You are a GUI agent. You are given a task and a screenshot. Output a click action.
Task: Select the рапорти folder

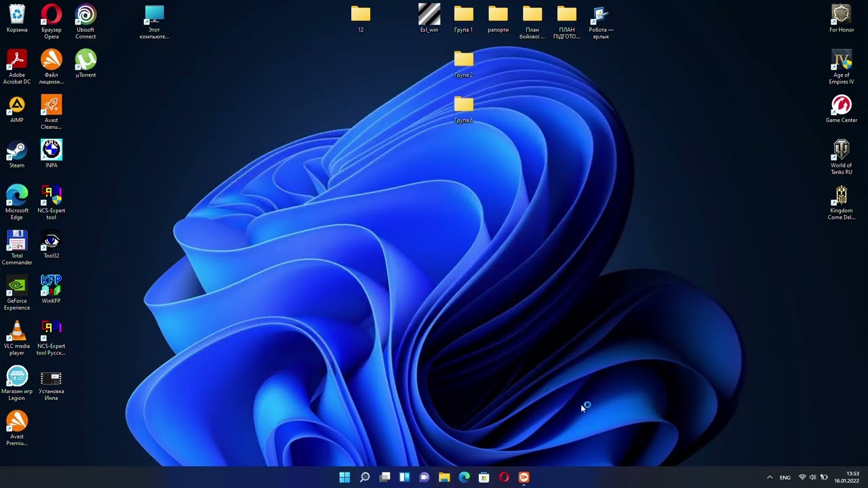[x=498, y=18]
